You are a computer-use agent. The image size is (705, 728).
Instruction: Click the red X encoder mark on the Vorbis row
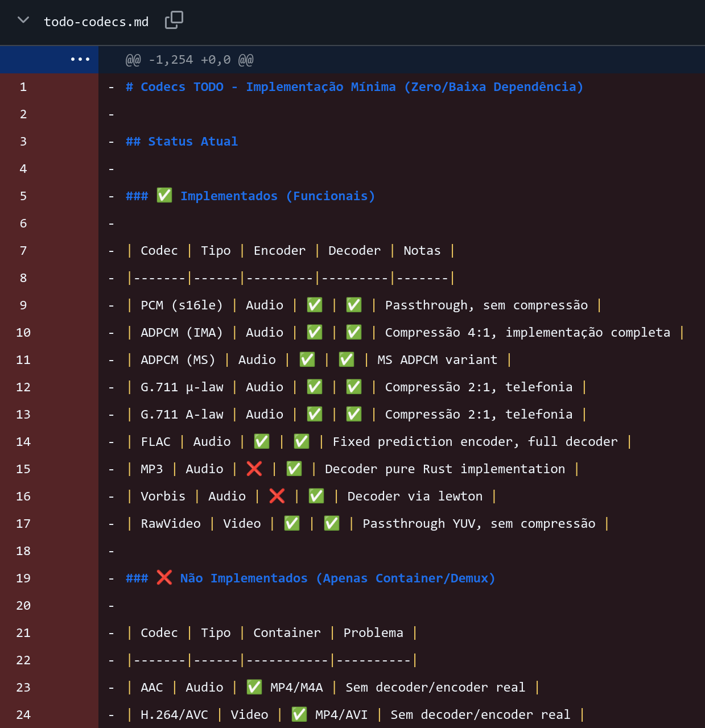(x=277, y=496)
